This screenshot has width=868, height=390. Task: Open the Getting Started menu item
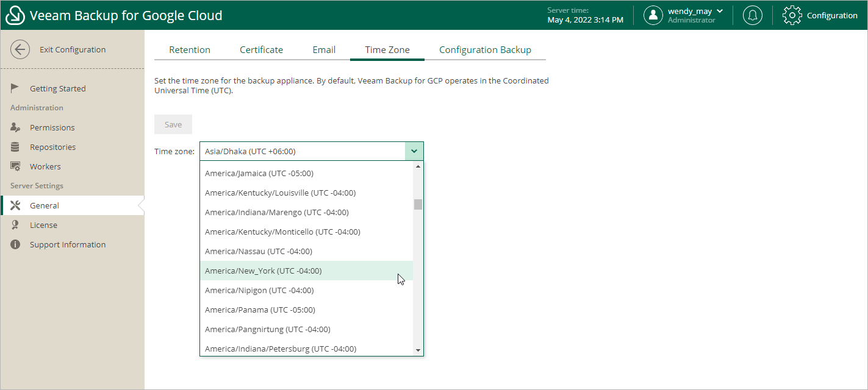point(58,88)
